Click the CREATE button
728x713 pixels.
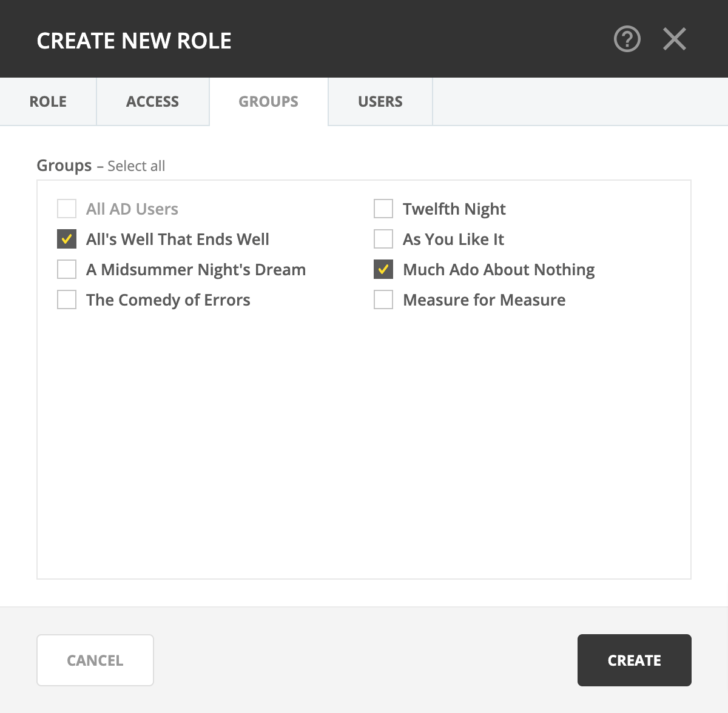tap(634, 660)
